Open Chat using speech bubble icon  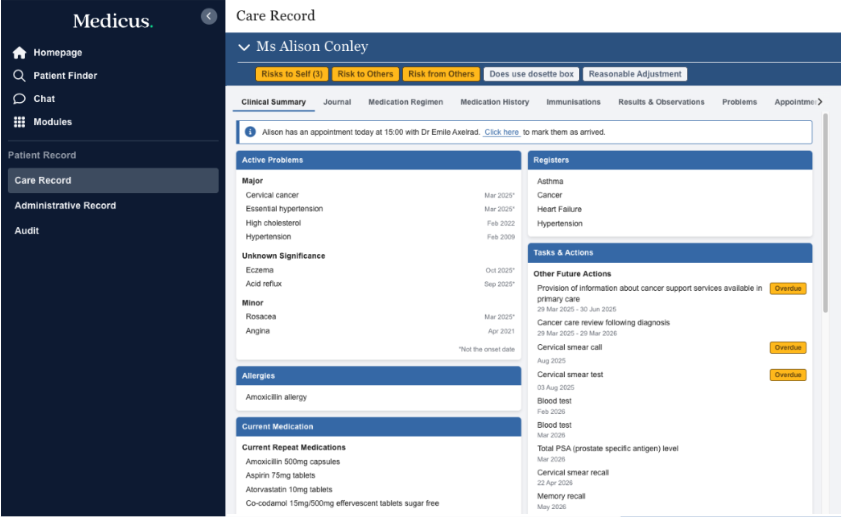pyautogui.click(x=19, y=99)
